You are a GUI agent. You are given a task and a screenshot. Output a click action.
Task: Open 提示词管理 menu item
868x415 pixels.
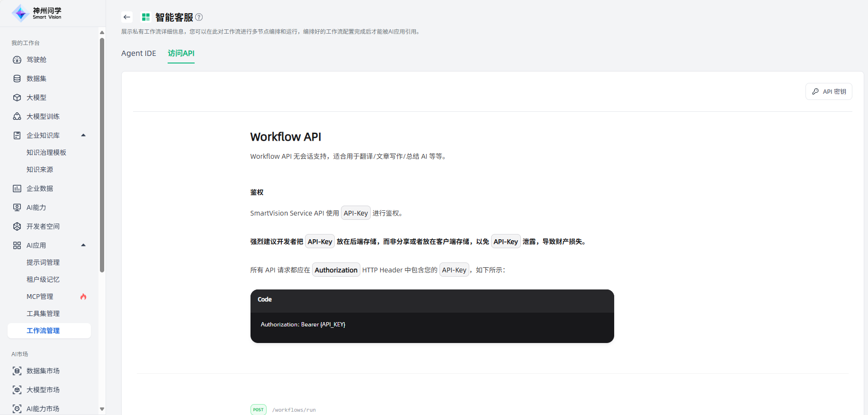pos(43,262)
